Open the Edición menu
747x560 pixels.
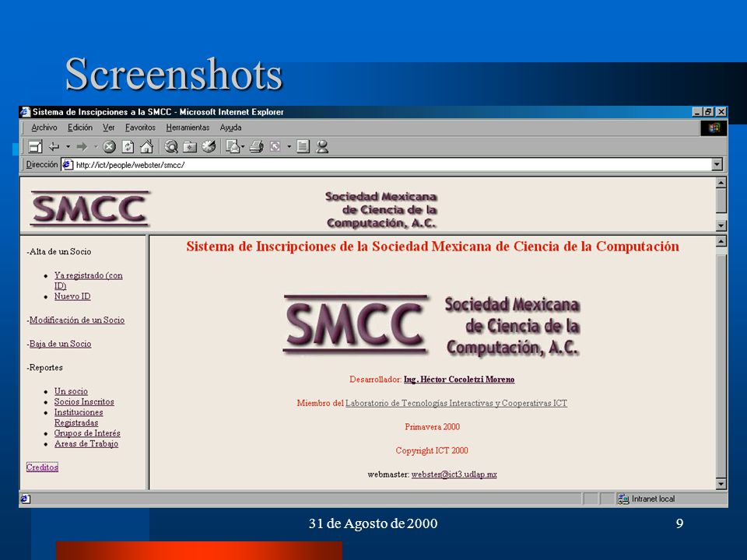click(80, 128)
